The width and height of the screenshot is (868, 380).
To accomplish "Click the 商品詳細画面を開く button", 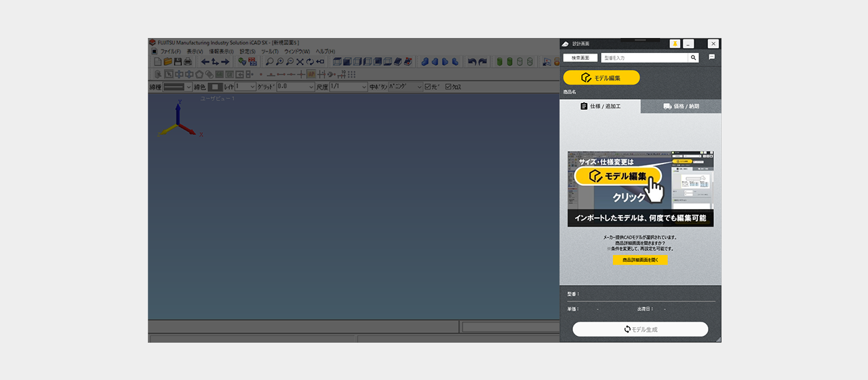I will (640, 260).
